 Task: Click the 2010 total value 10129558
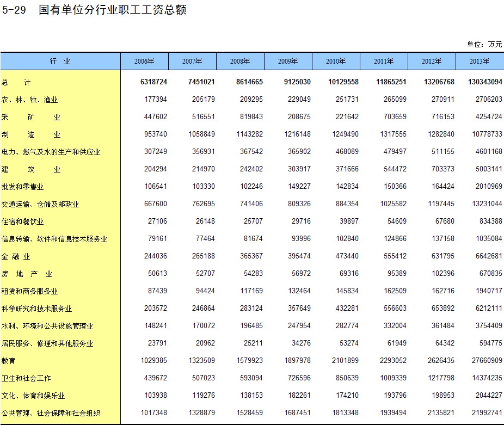pyautogui.click(x=343, y=82)
